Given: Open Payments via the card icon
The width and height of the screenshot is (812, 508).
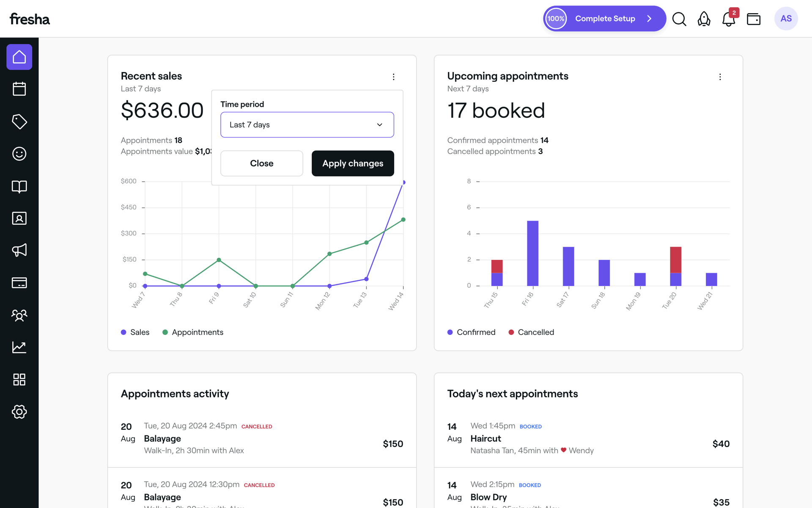Looking at the screenshot, I should (19, 283).
